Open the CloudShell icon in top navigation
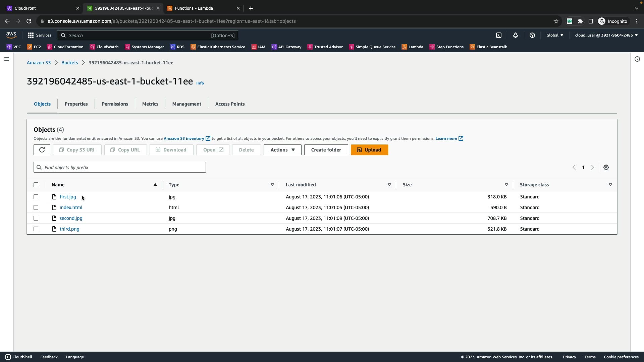 click(499, 35)
